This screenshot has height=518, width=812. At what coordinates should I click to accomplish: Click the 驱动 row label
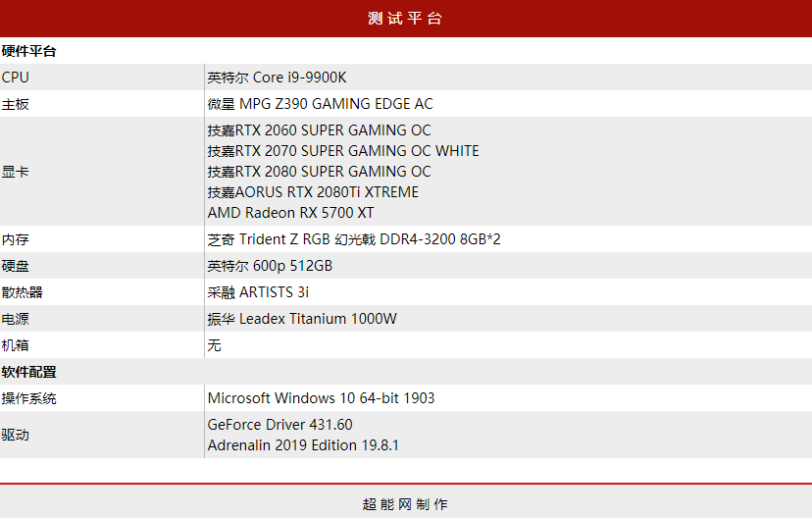point(15,435)
